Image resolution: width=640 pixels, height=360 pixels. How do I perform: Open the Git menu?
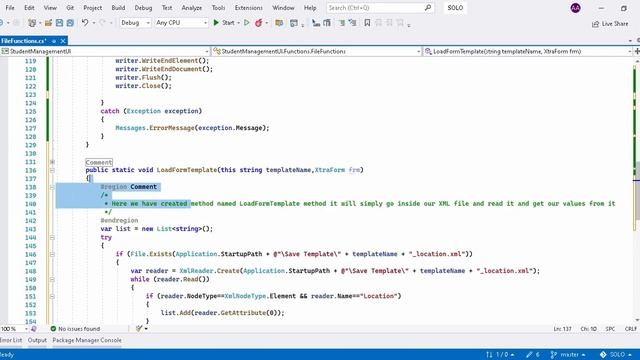tap(70, 8)
